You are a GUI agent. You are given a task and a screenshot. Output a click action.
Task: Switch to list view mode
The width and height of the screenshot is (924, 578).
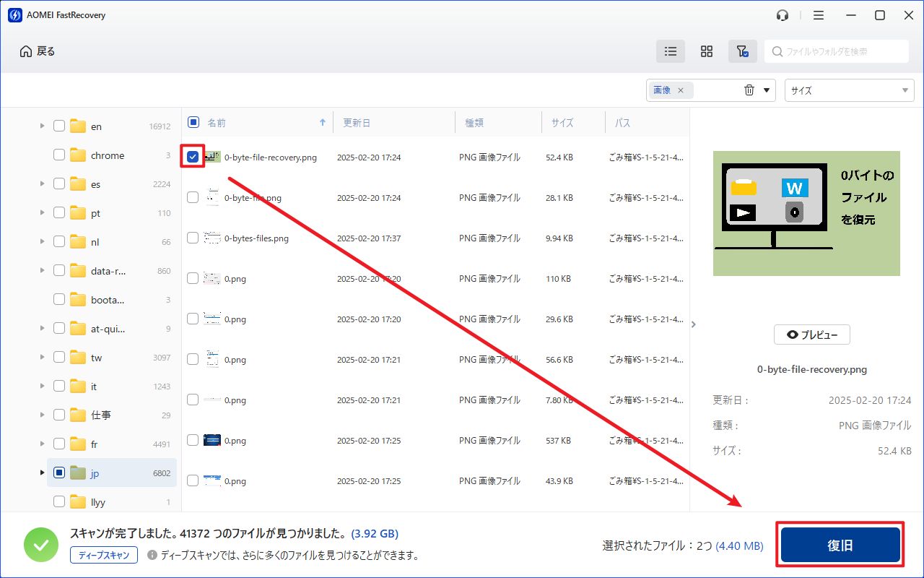[x=671, y=51]
